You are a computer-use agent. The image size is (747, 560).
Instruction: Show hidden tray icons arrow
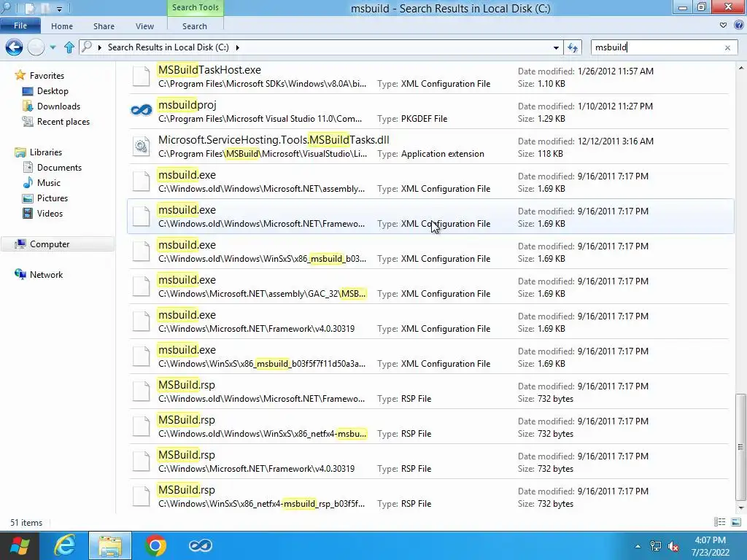click(638, 546)
